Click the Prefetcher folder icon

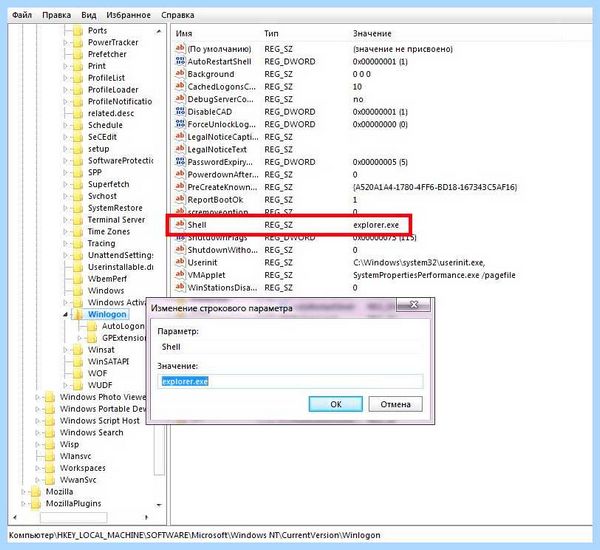coord(78,54)
